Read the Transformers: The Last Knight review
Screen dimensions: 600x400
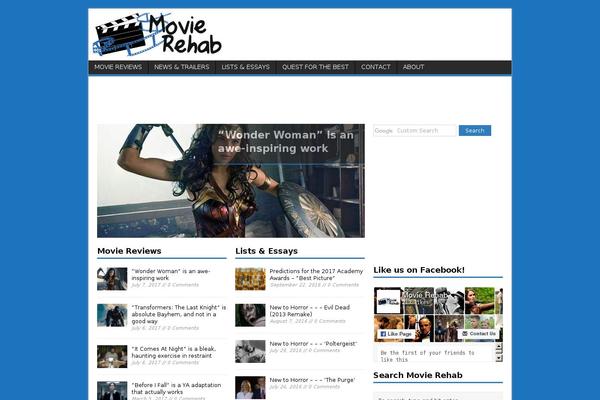tap(179, 314)
